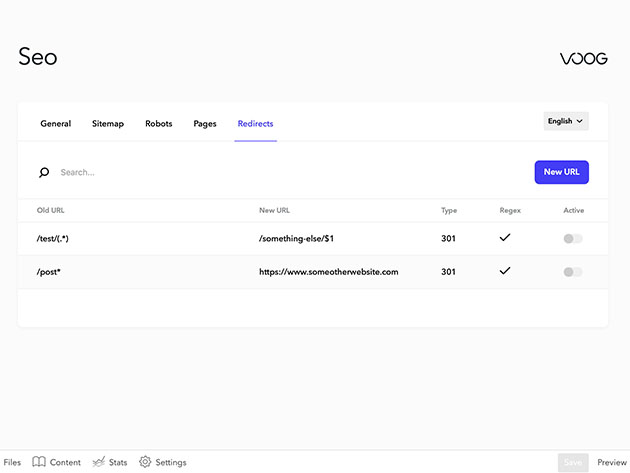Image resolution: width=630 pixels, height=473 pixels.
Task: Open the Files menu in bottom bar
Action: (x=12, y=462)
